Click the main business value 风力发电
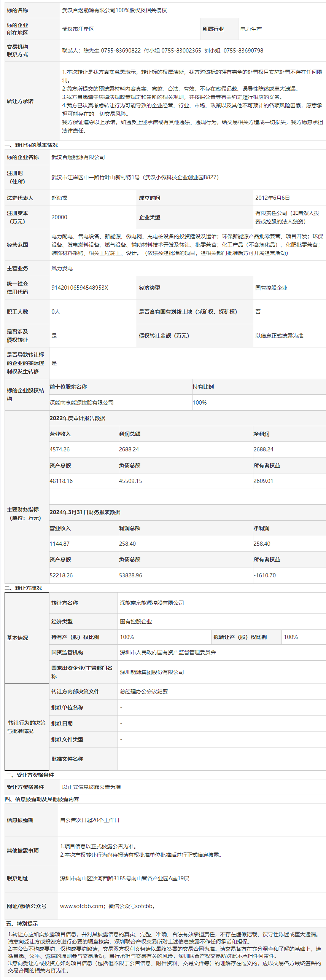The width and height of the screenshot is (326, 980). click(62, 268)
